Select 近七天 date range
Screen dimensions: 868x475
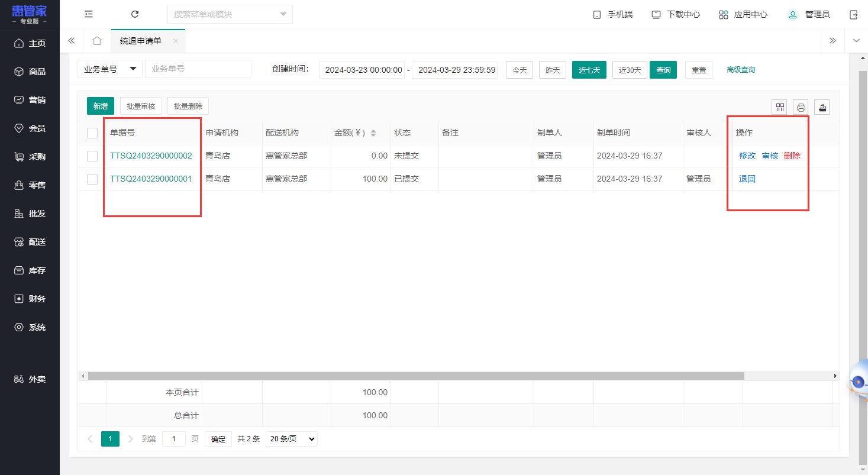pos(589,70)
